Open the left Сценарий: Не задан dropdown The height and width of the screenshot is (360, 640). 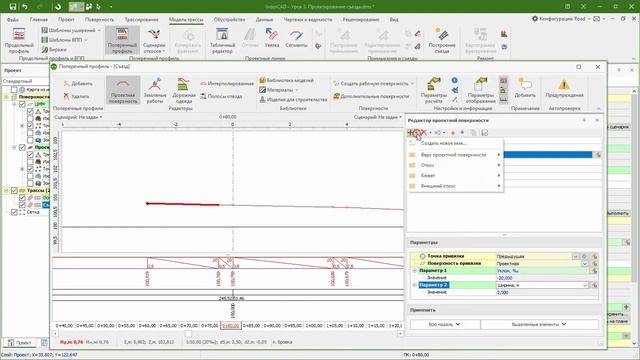click(78, 117)
